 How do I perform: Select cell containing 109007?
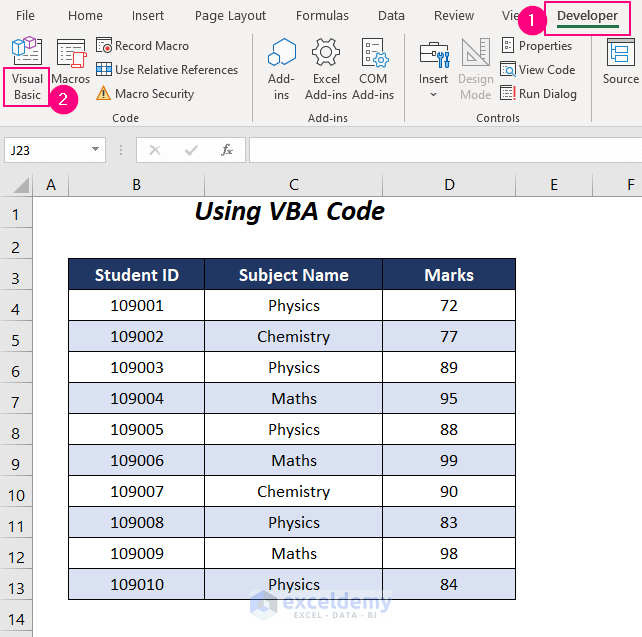click(136, 491)
